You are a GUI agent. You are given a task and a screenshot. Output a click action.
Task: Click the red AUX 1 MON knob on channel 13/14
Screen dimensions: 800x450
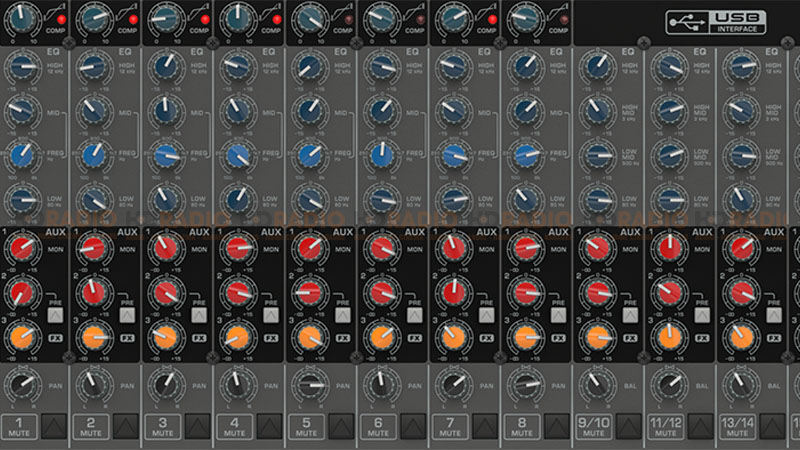pos(741,248)
